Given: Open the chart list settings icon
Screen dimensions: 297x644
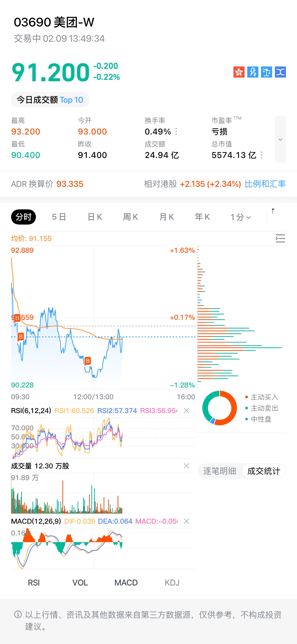Looking at the screenshot, I should click(x=280, y=239).
